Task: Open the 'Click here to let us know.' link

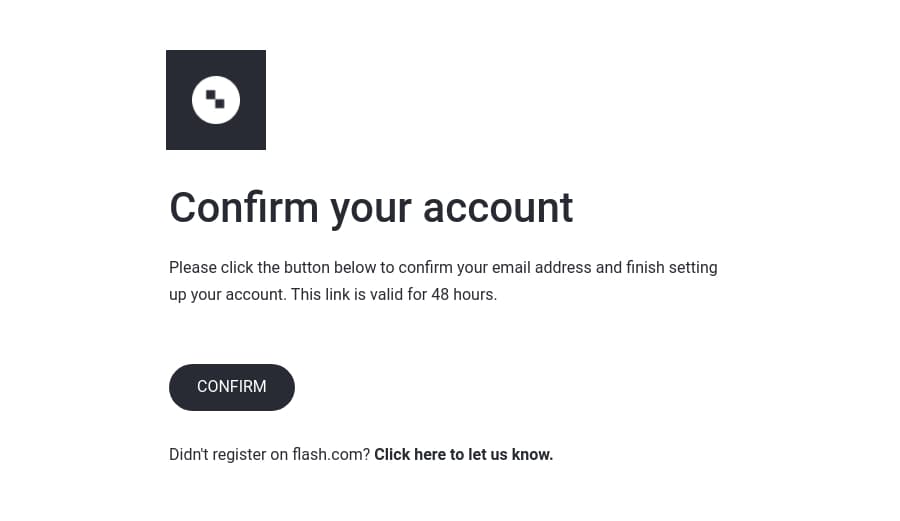Action: point(464,454)
